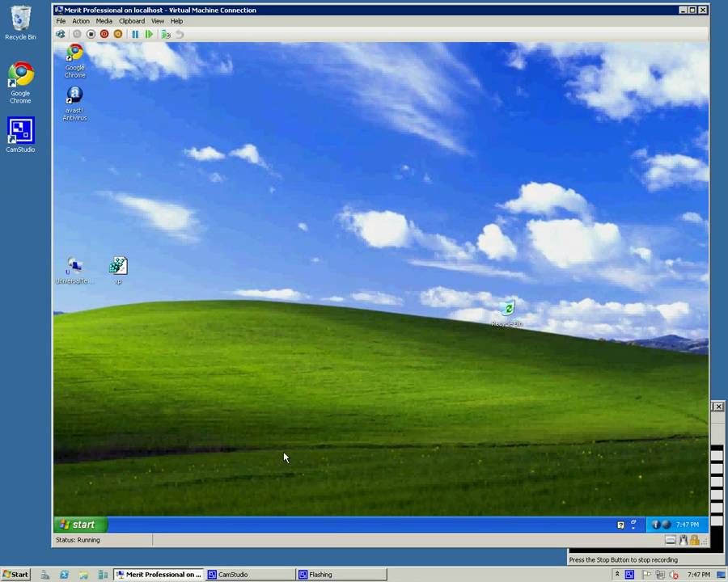
Task: Select the Recycle Bin inside the VM
Action: (x=507, y=314)
